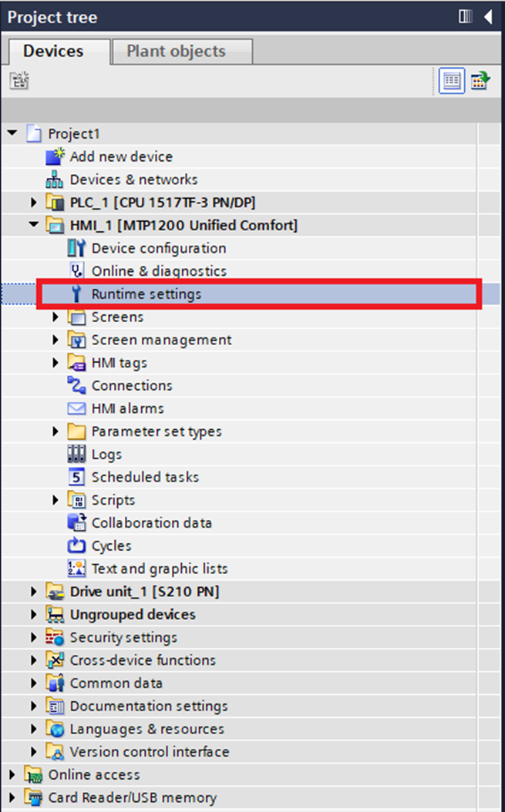The height and width of the screenshot is (812, 505).
Task: Expand the Online access node
Action: point(12,775)
